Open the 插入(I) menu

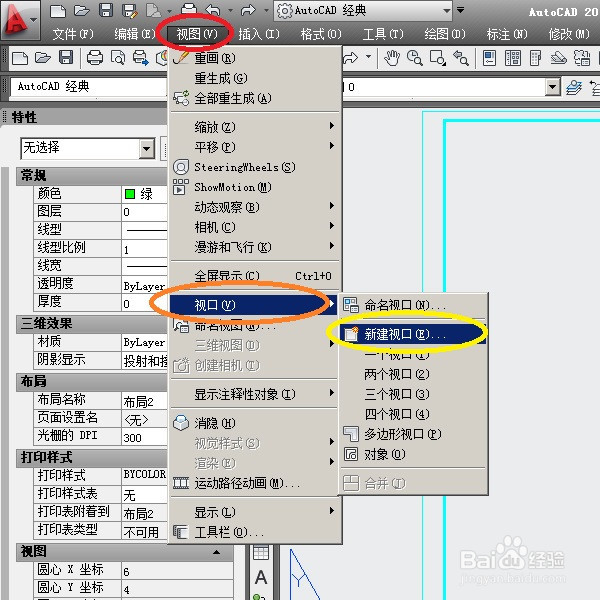pos(259,34)
